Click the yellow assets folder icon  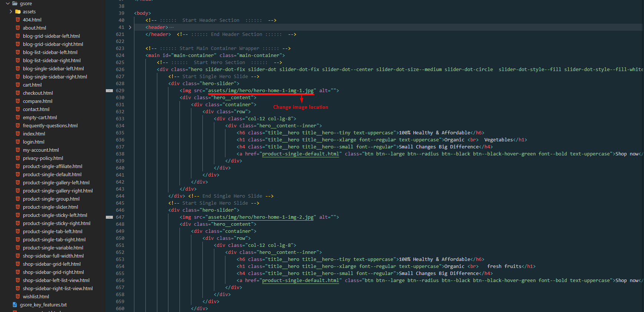(x=18, y=12)
